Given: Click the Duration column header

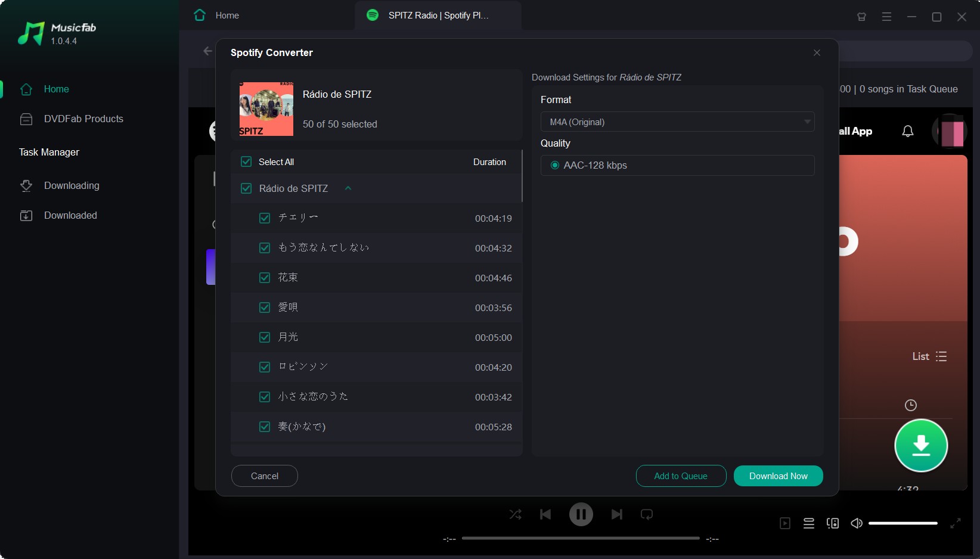Looking at the screenshot, I should click(x=489, y=162).
